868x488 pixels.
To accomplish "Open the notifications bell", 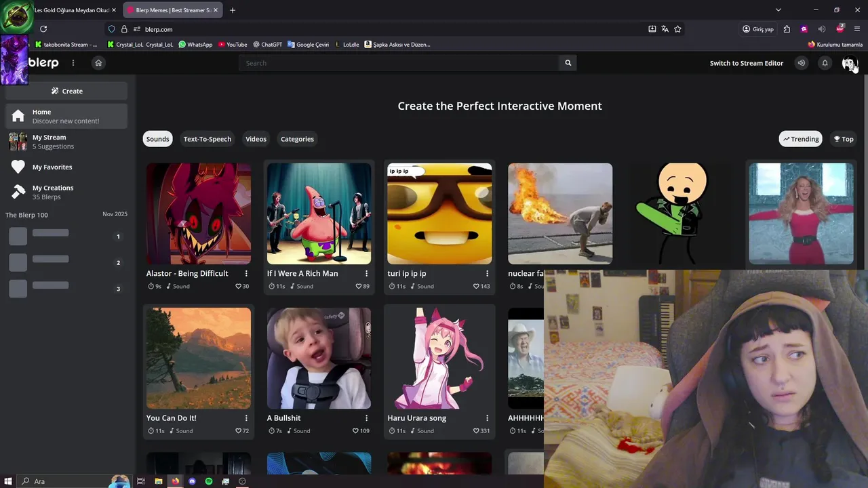I will 825,63.
